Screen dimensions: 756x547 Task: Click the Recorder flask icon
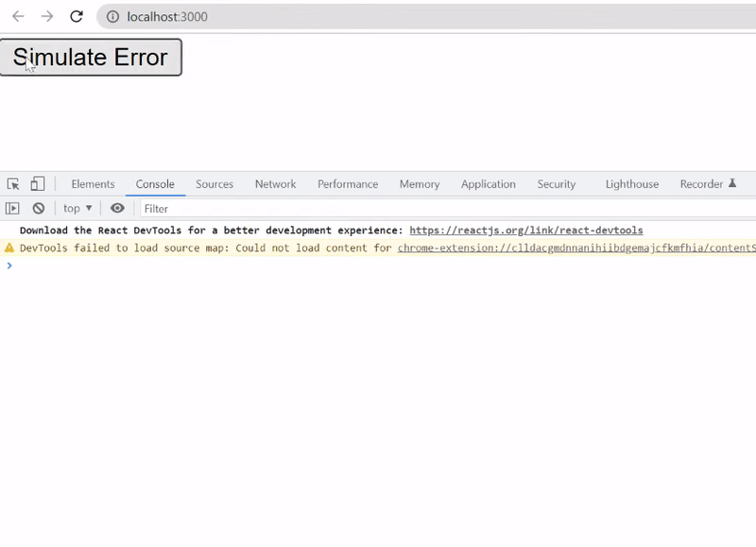pyautogui.click(x=732, y=183)
